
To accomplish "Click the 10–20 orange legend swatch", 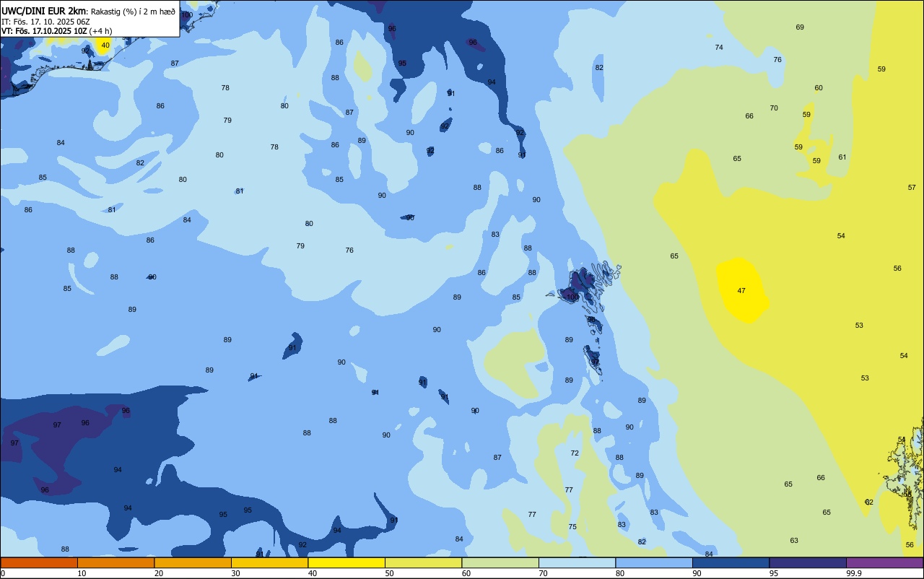I will pyautogui.click(x=115, y=562).
